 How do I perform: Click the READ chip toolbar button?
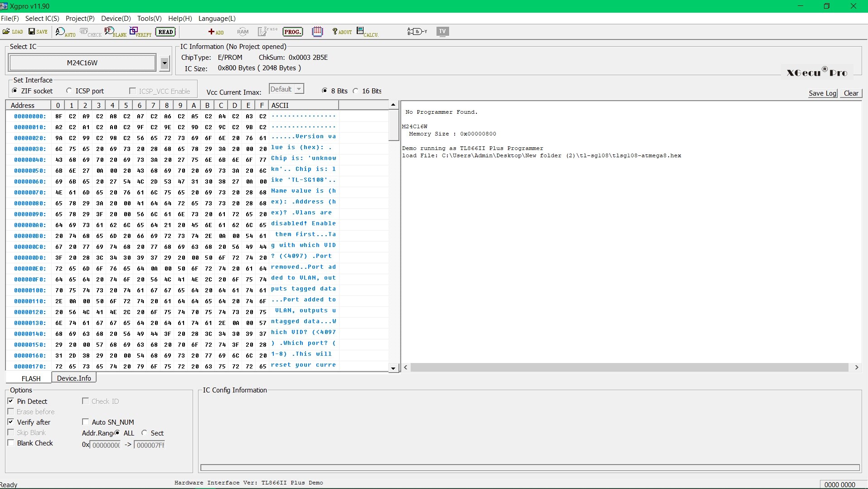point(165,32)
